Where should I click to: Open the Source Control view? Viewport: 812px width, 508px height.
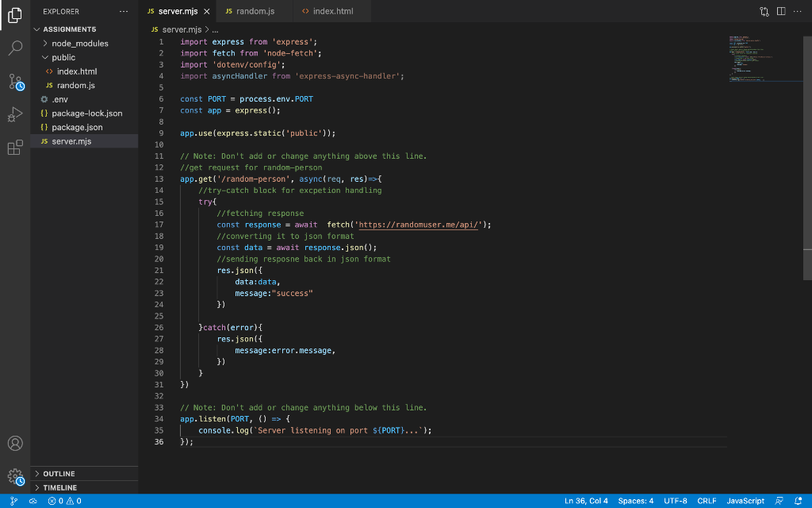coord(15,82)
